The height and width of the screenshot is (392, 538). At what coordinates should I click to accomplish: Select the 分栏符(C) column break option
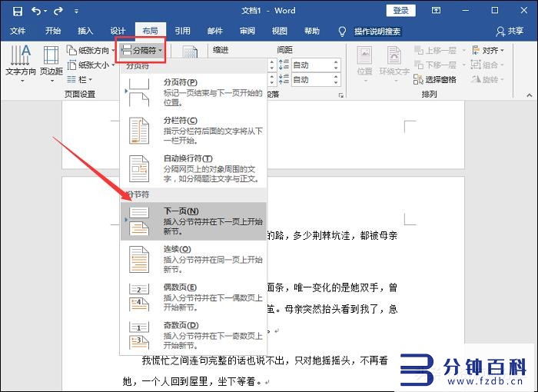click(193, 131)
